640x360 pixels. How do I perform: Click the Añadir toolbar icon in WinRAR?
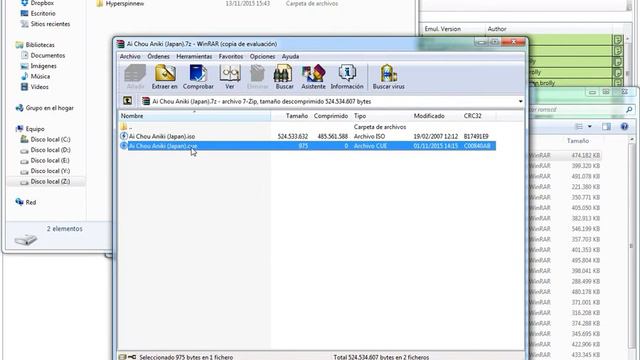pyautogui.click(x=135, y=77)
